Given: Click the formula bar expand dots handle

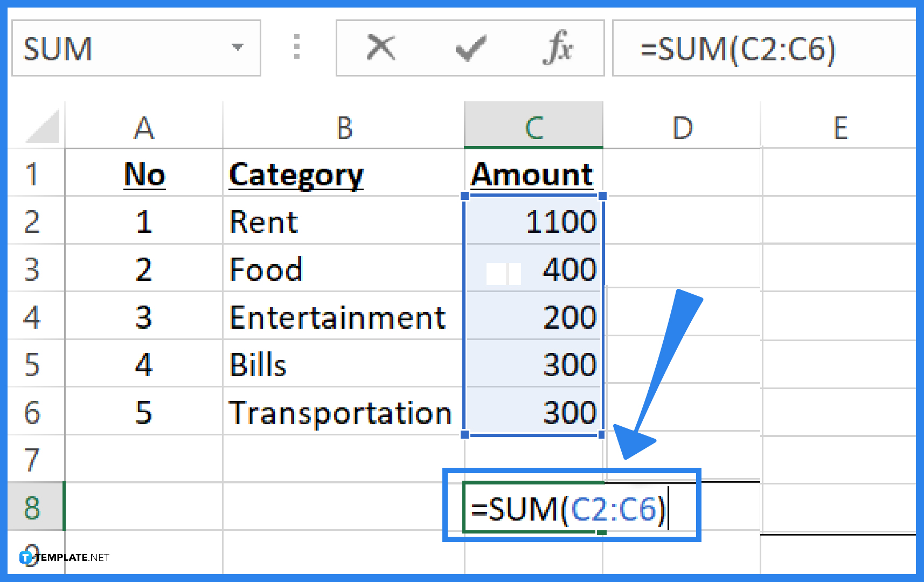Looking at the screenshot, I should [296, 46].
